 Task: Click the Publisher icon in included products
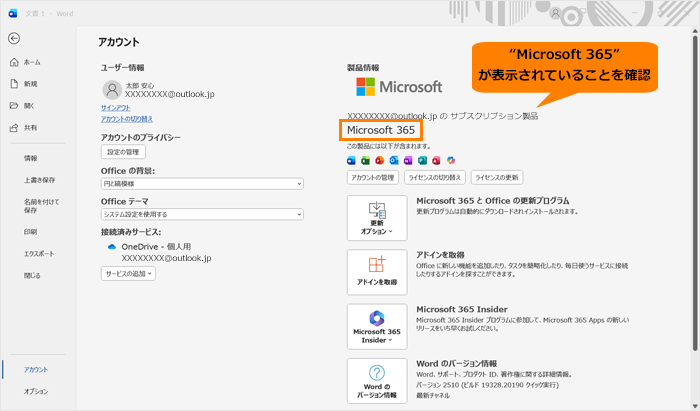tap(422, 160)
